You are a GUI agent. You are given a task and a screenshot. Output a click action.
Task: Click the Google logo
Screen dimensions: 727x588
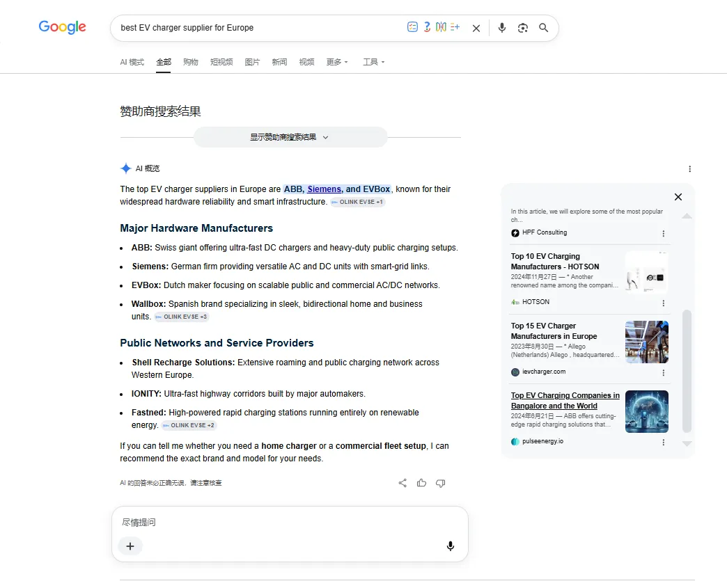tap(62, 27)
